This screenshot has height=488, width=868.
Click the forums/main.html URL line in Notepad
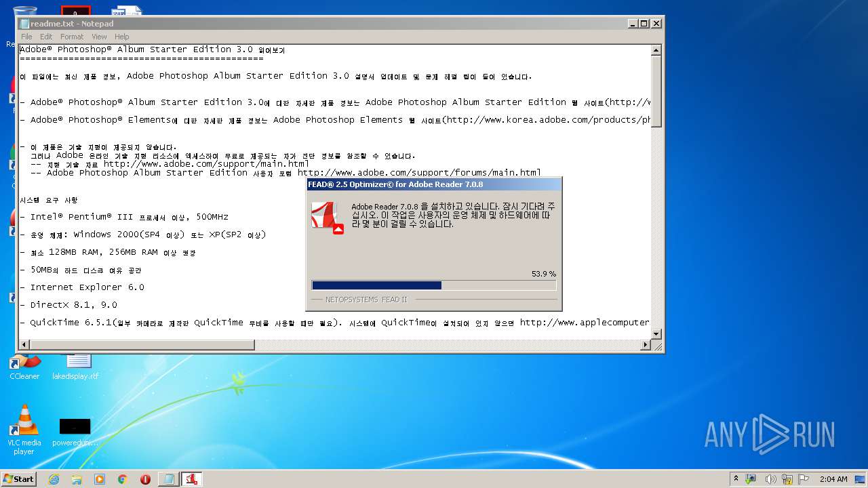[285, 173]
